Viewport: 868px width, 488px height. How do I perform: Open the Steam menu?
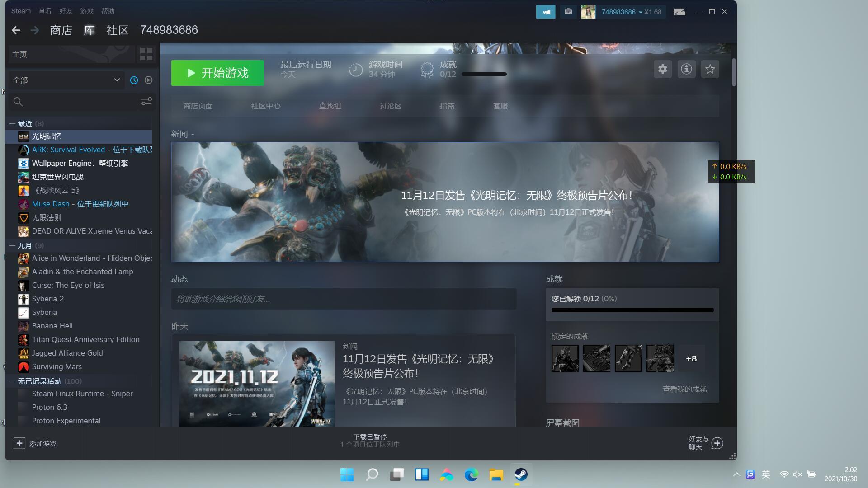coord(21,11)
